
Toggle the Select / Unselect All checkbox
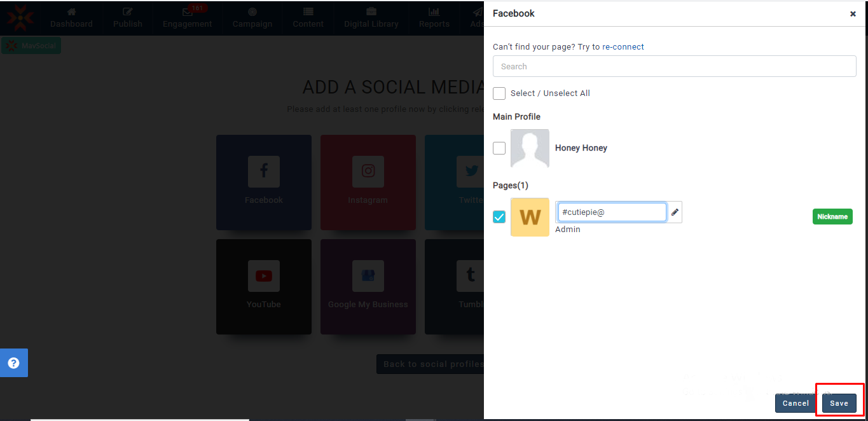(499, 93)
